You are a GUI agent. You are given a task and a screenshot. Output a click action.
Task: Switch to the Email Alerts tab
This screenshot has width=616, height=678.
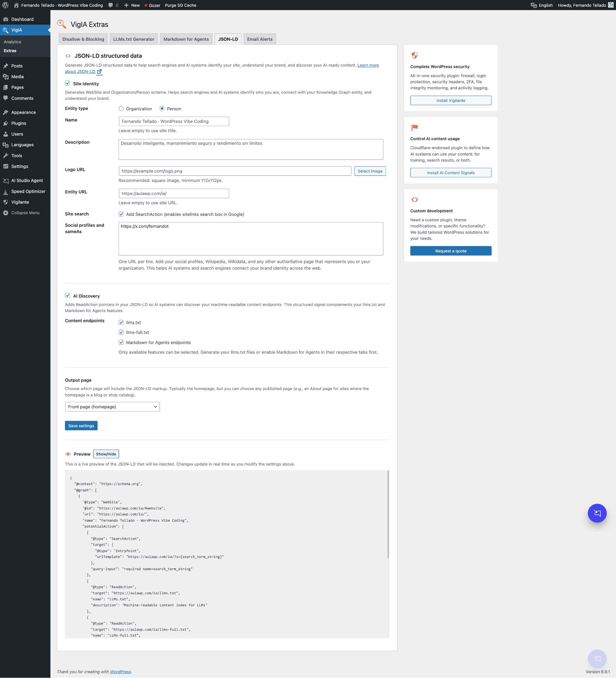tap(260, 39)
